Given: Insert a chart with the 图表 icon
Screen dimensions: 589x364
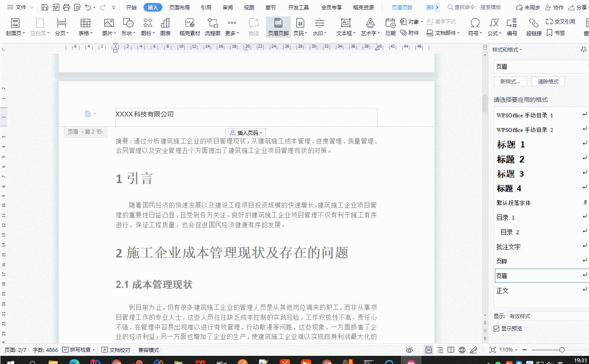Looking at the screenshot, I should coord(166,27).
